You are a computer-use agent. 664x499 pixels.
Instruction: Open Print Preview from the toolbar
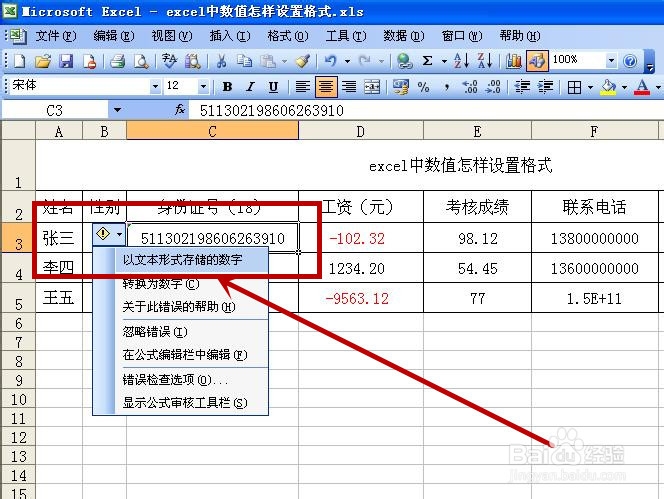click(x=141, y=61)
